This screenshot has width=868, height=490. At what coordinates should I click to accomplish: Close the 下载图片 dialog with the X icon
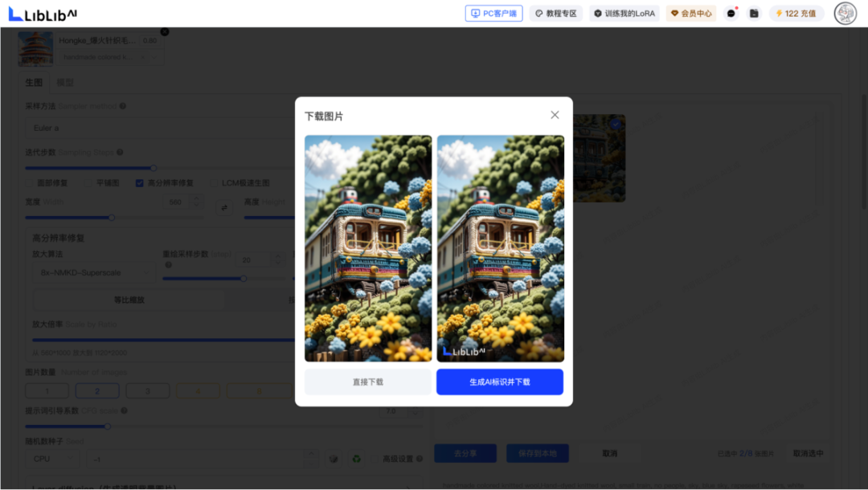555,115
